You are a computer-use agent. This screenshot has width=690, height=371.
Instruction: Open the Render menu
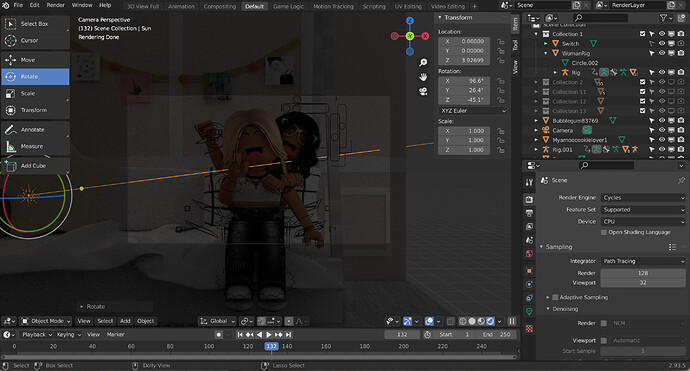pyautogui.click(x=56, y=5)
